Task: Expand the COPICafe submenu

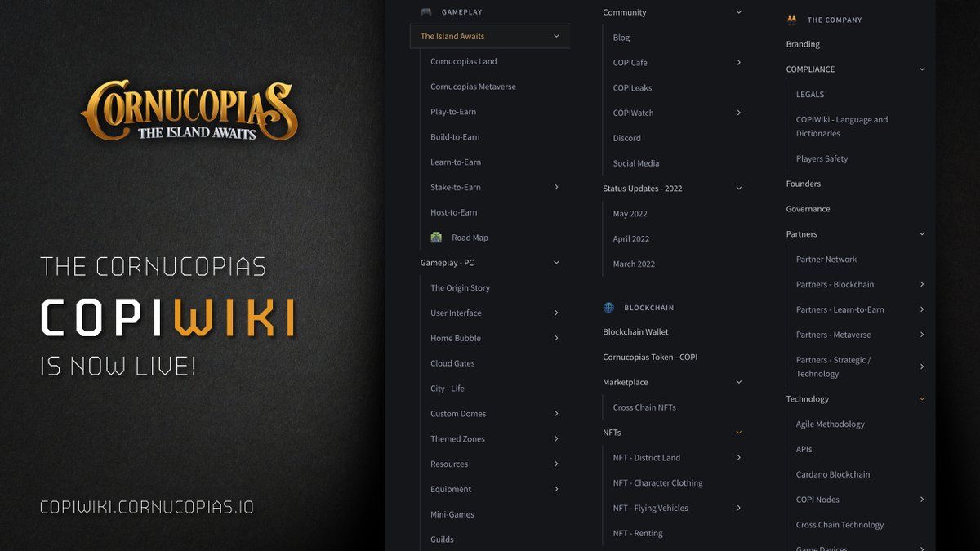Action: tap(739, 62)
